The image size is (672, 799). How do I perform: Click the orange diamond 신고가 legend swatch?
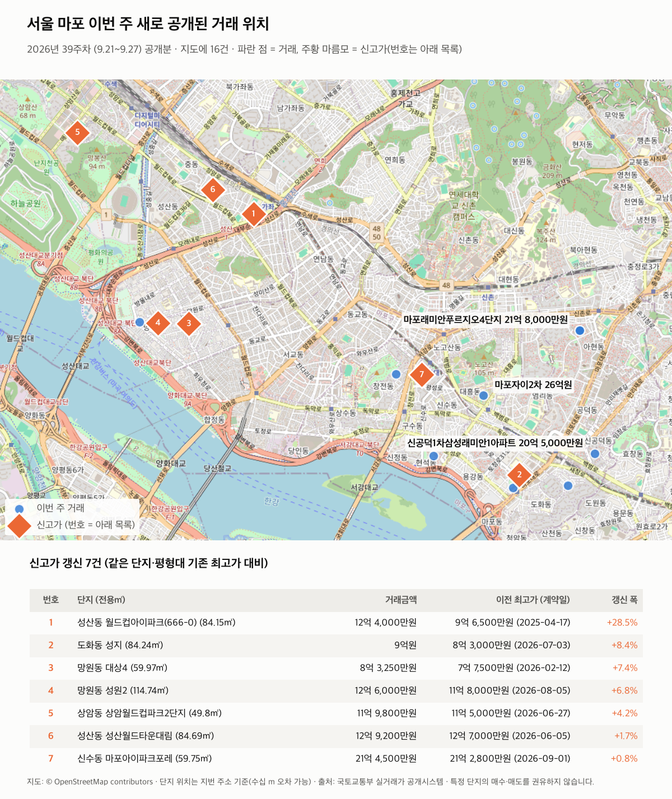(20, 525)
